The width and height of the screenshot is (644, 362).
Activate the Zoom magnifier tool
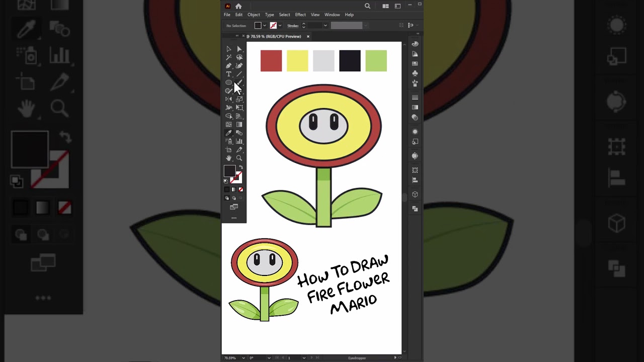pos(239,158)
